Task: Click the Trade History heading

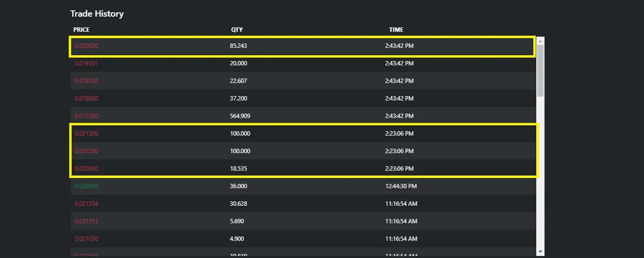Action: tap(97, 14)
